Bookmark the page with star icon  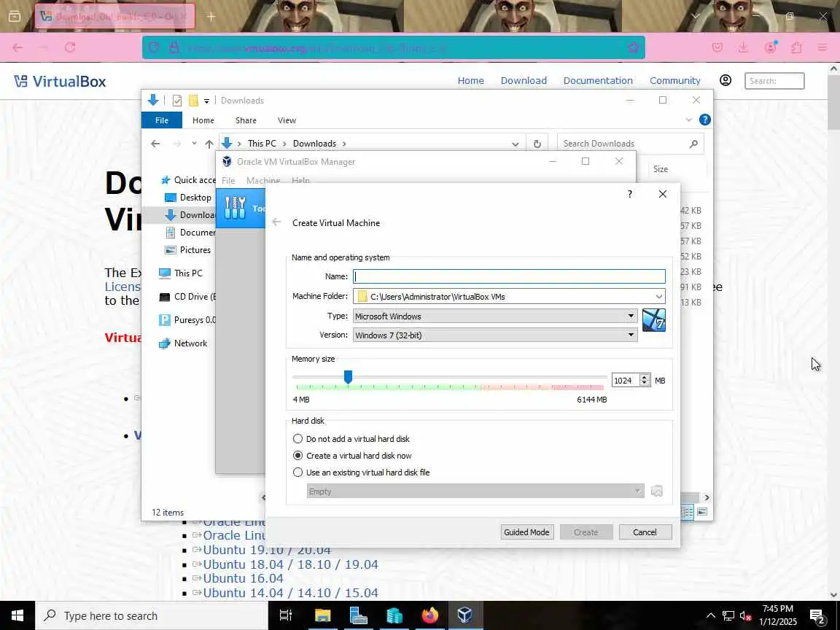coord(633,47)
